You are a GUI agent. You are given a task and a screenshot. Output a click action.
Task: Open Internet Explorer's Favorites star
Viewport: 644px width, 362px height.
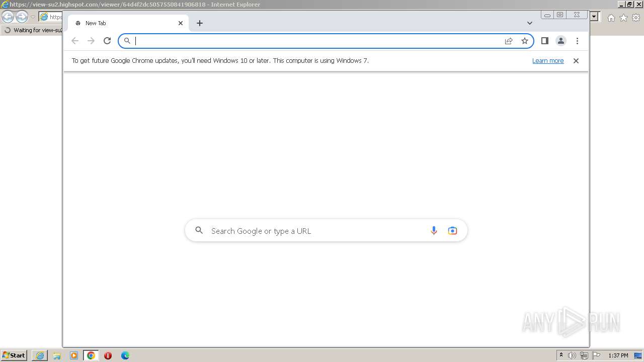(623, 18)
